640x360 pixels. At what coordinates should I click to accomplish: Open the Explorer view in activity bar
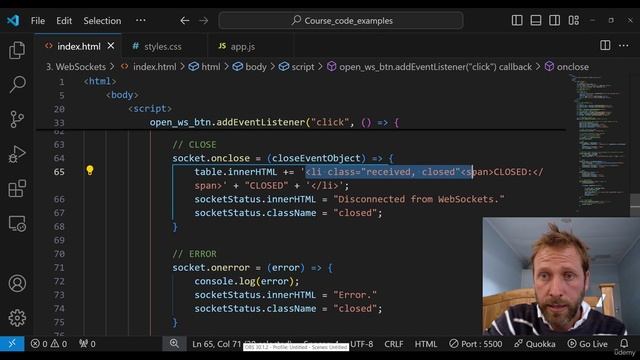pyautogui.click(x=17, y=50)
